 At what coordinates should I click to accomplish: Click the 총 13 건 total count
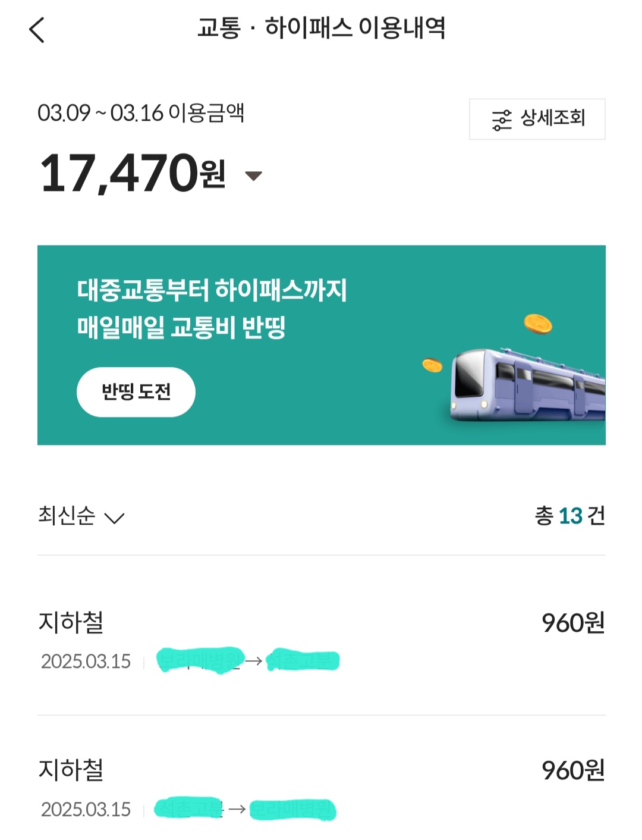pyautogui.click(x=569, y=516)
